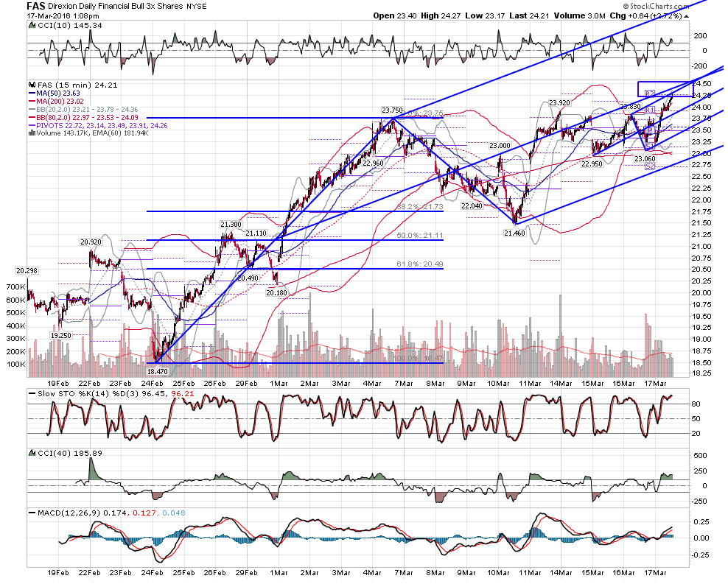728x584 pixels.
Task: Click the FAS ticker symbol title
Action: click(x=36, y=6)
